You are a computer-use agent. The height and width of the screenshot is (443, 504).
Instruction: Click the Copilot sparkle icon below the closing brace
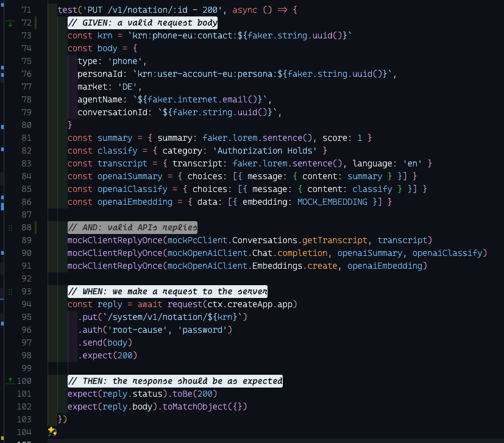(52, 431)
